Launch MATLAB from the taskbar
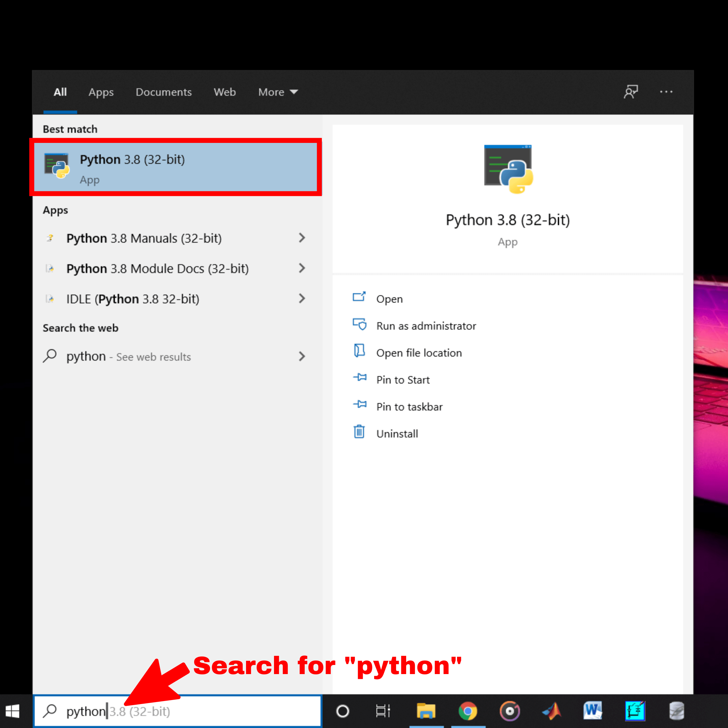Viewport: 728px width, 728px height. pos(551,711)
